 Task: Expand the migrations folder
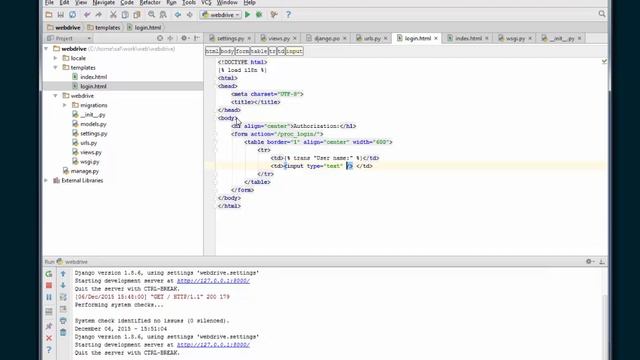point(65,105)
